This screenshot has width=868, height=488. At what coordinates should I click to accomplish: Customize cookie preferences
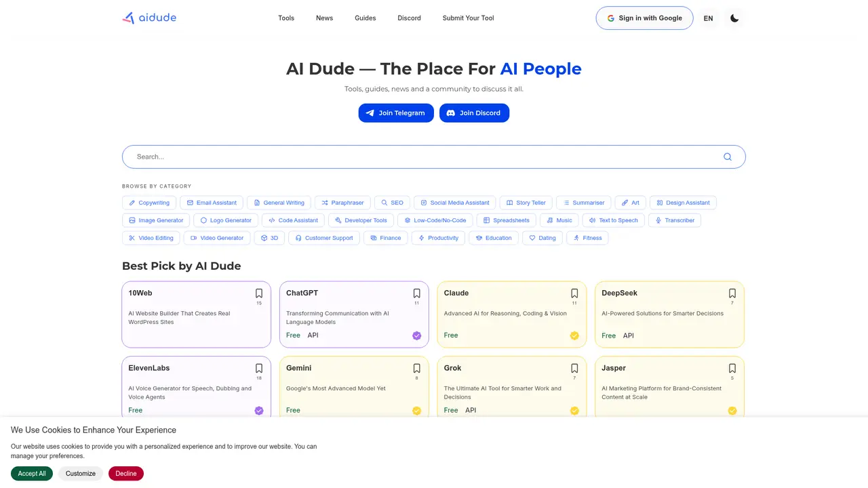81,474
